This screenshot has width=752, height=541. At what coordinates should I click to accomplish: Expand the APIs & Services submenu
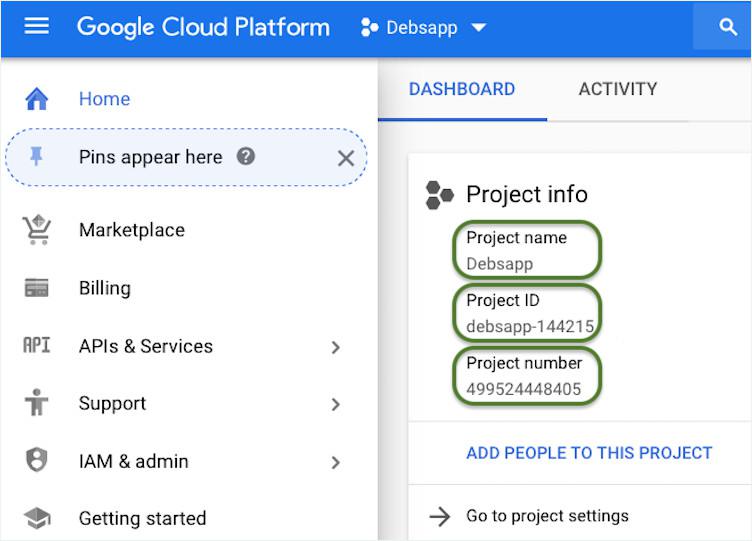click(336, 347)
